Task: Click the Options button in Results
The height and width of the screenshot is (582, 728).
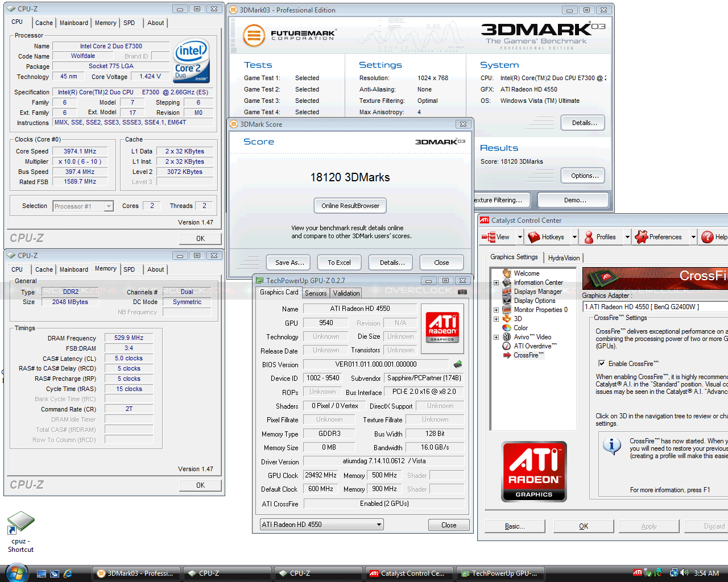Action: click(x=584, y=176)
